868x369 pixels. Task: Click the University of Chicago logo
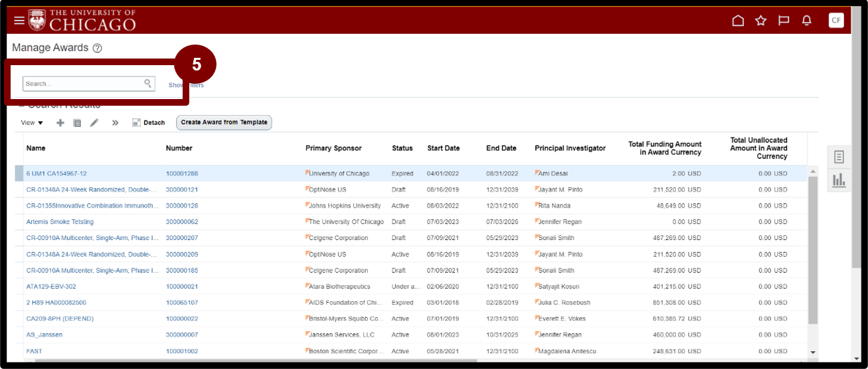(x=82, y=21)
